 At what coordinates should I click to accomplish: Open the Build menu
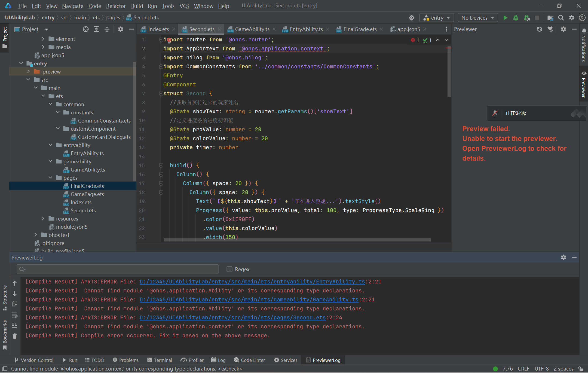pyautogui.click(x=137, y=6)
